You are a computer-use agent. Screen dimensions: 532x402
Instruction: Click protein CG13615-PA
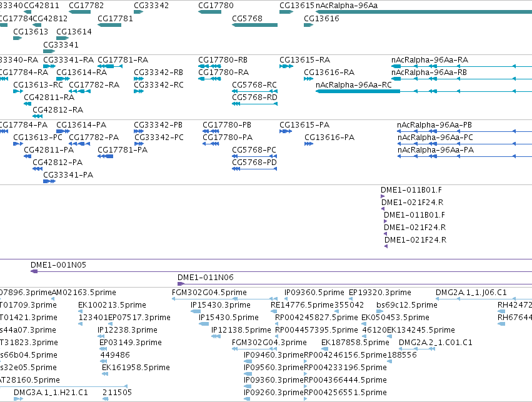pos(304,125)
